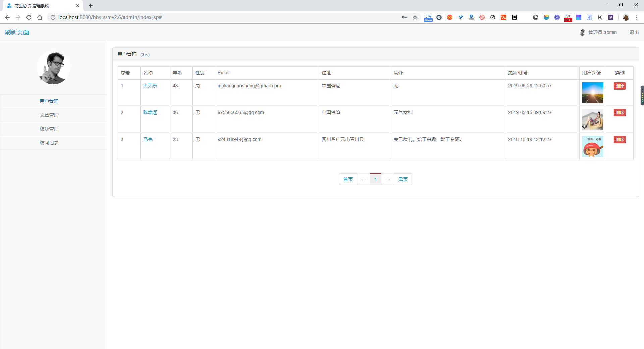Open Chrome three-dot menu
Viewport: 644px width, 349px height.
pyautogui.click(x=637, y=17)
